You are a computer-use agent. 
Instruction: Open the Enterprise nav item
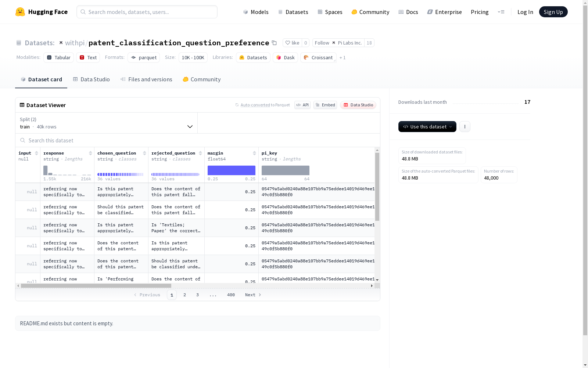pos(445,12)
